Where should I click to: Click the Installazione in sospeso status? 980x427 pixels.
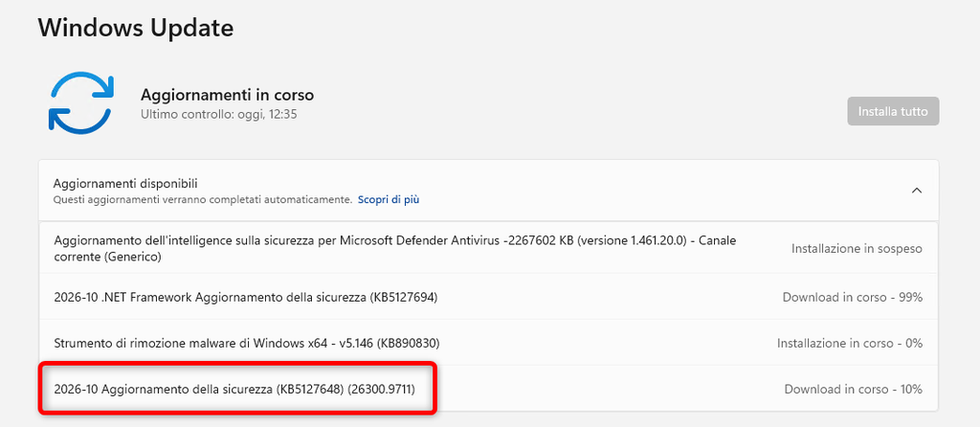point(857,249)
